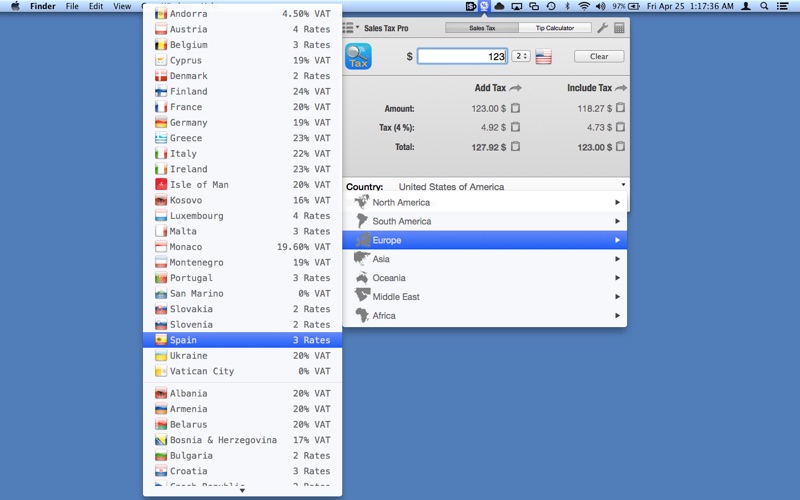Select Austria with 4 Rates

click(242, 29)
